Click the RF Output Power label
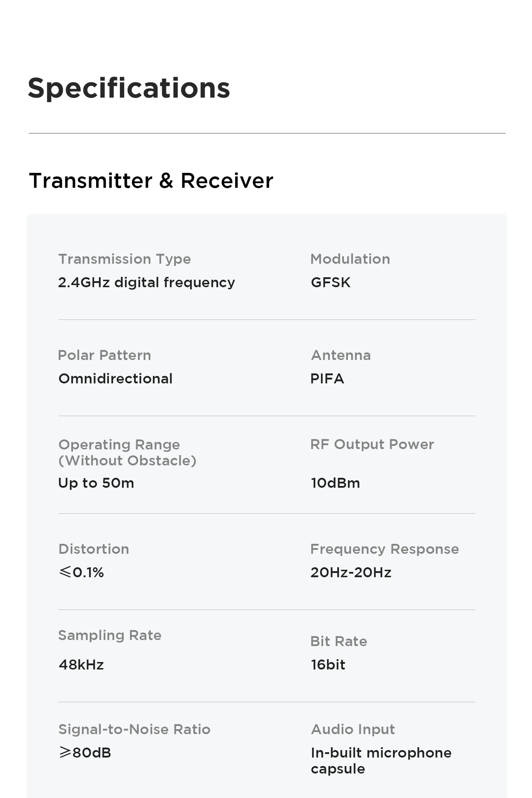 click(x=372, y=444)
